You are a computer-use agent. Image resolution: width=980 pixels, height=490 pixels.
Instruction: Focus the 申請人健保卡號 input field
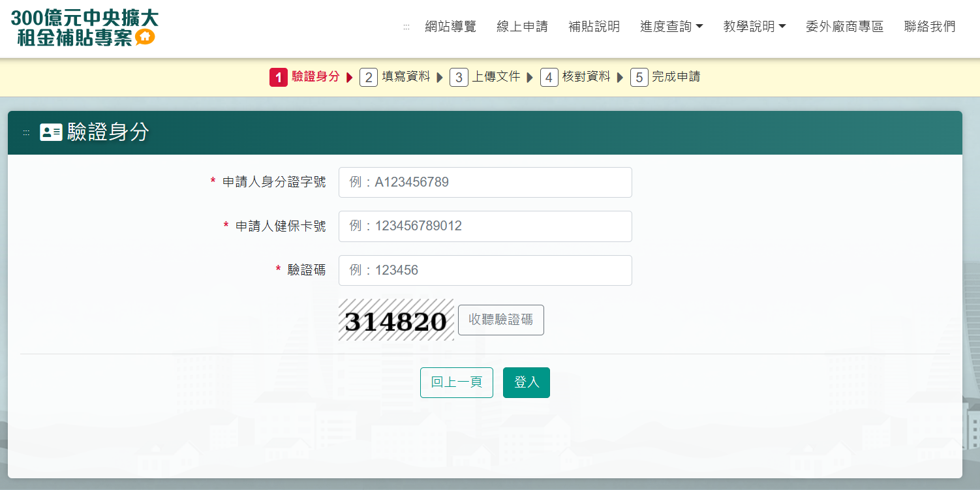tap(485, 226)
